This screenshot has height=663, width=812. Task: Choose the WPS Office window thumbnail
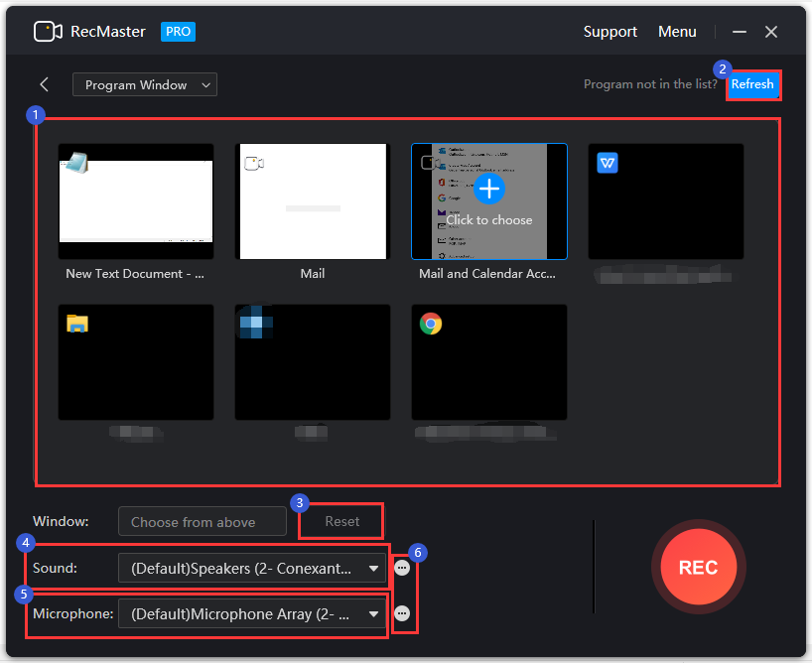[666, 201]
